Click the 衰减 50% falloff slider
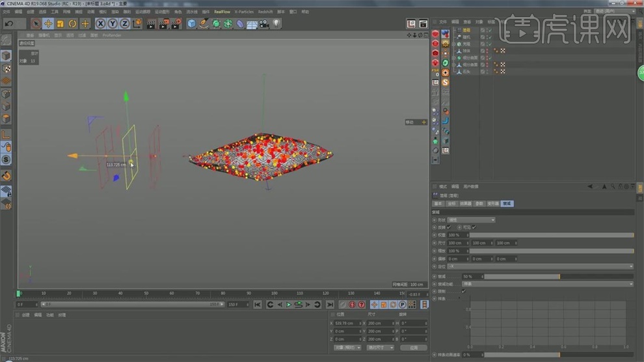 (x=522, y=277)
